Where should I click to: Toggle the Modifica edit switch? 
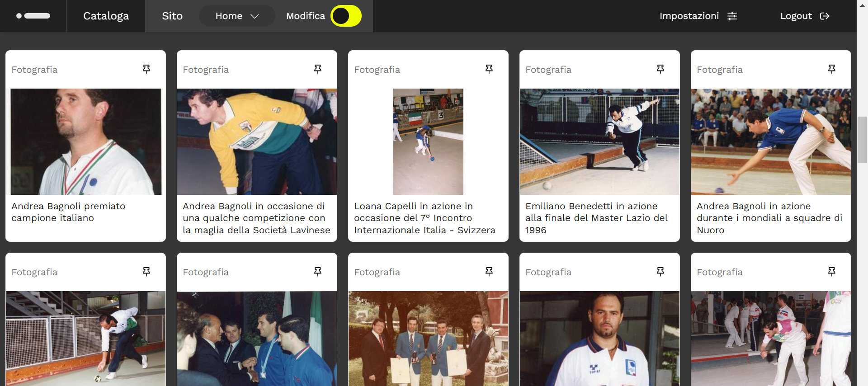346,16
